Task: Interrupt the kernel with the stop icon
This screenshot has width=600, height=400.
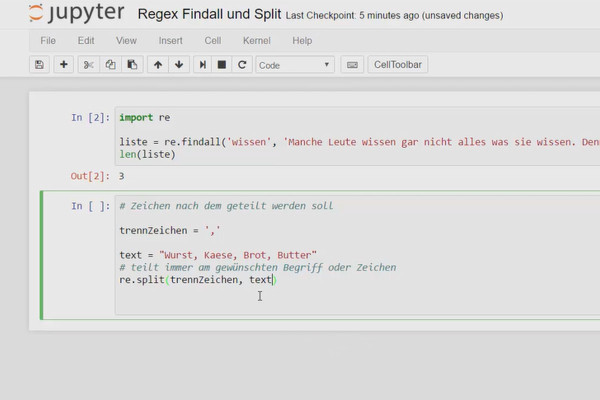Action: 222,65
